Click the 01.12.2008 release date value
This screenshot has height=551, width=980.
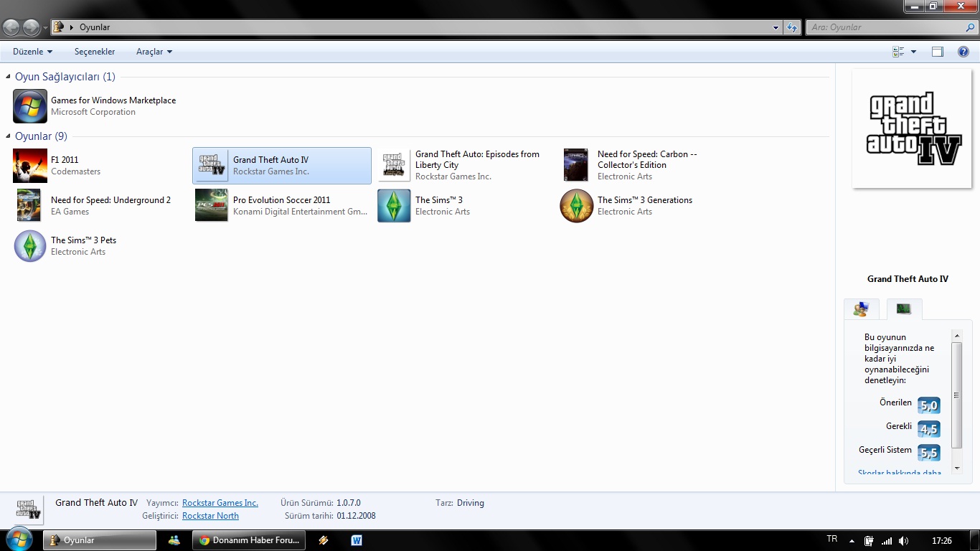(x=356, y=516)
